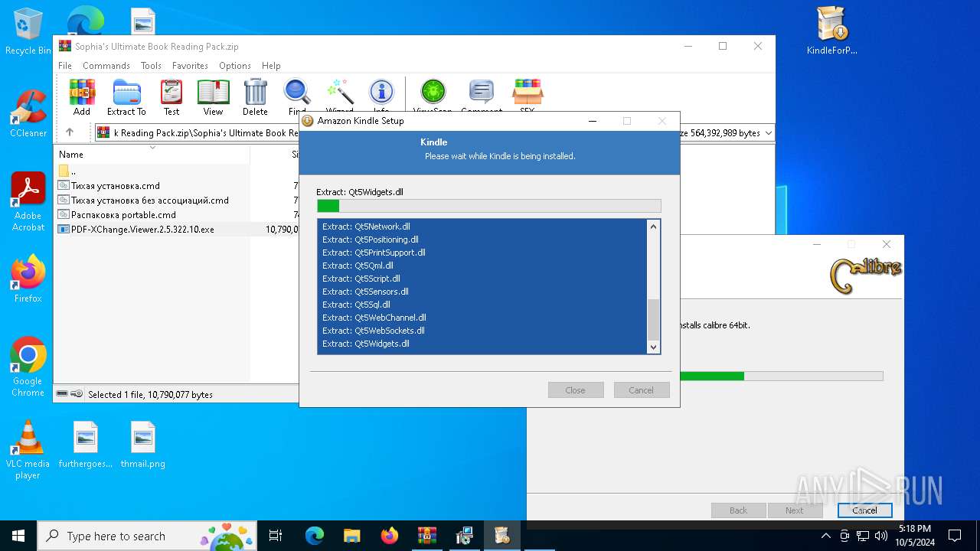Image resolution: width=980 pixels, height=551 pixels.
Task: Launch the Wizard wand icon
Action: [339, 96]
